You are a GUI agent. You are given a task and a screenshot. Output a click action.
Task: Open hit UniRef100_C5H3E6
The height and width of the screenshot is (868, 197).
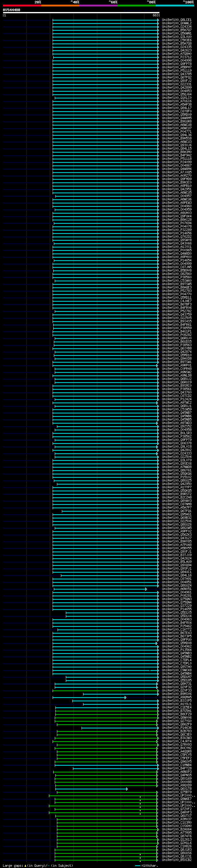(176, 40)
